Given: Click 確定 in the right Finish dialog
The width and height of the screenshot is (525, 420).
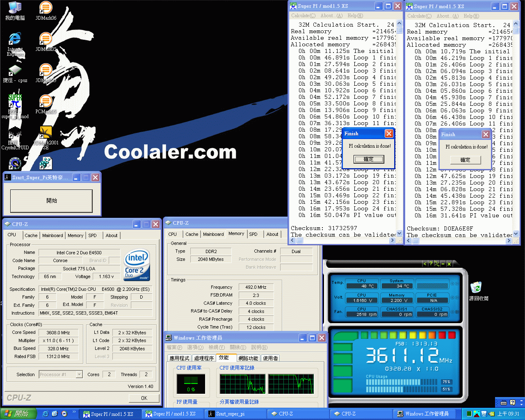Looking at the screenshot, I should tap(465, 160).
